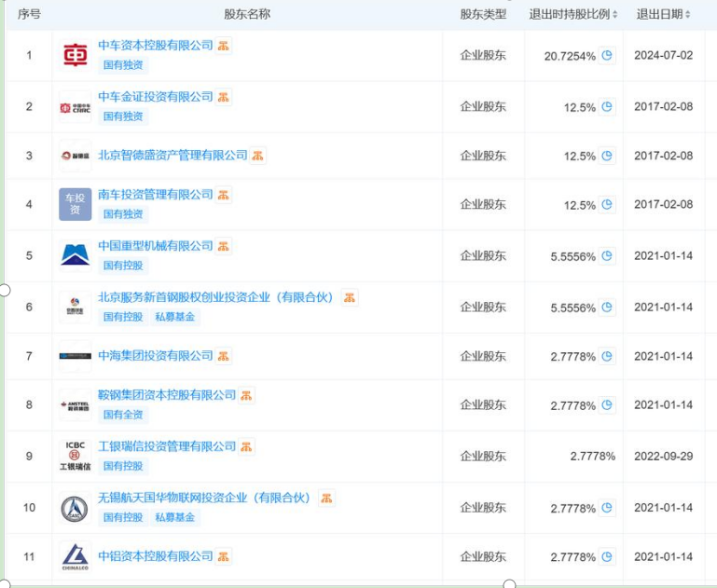Open 中车金证投资有限公司 company link

click(156, 96)
